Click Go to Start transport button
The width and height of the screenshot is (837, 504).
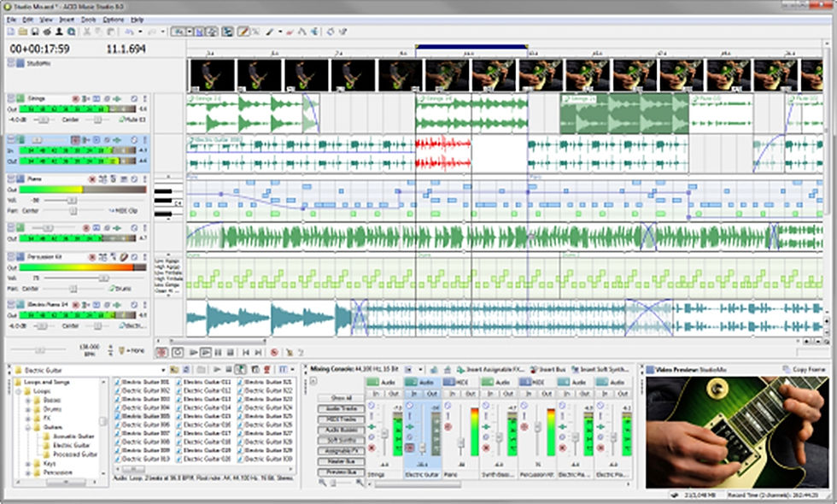coord(246,352)
